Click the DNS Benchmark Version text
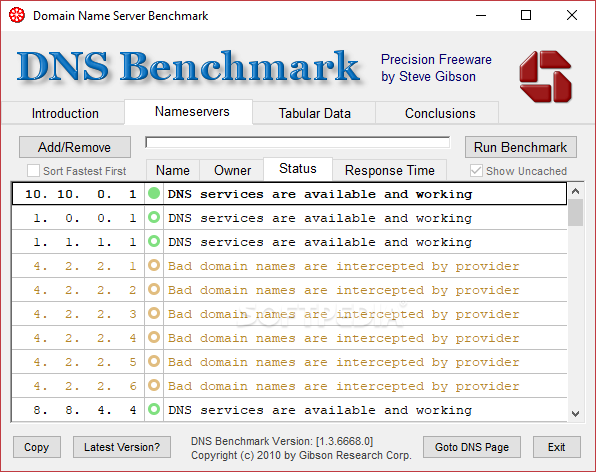Image resolution: width=596 pixels, height=472 pixels. tap(282, 441)
